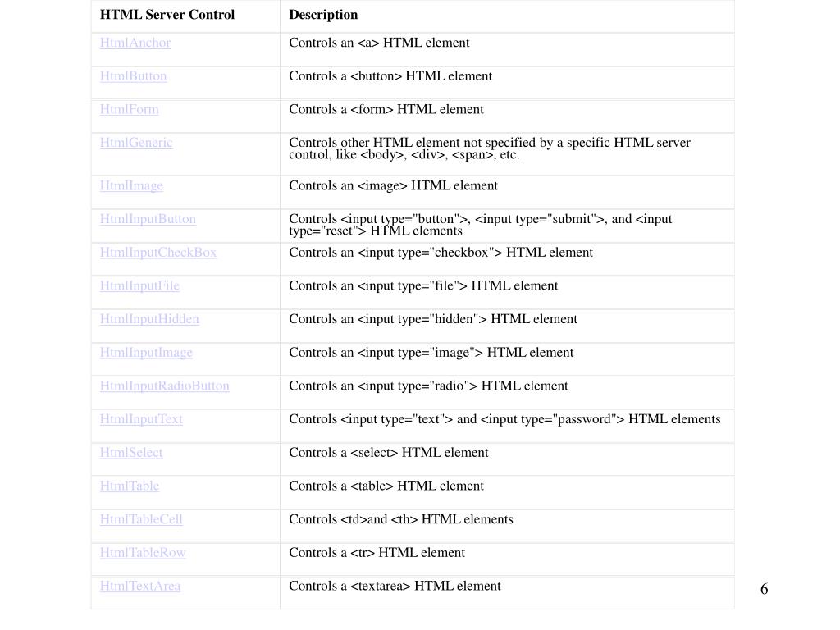
Task: Click text 'Controls a <select> HTML element'
Action: point(388,453)
